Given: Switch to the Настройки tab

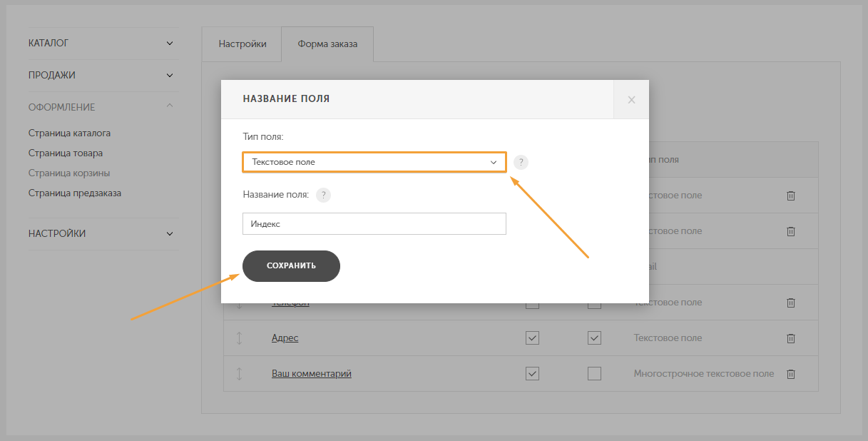Looking at the screenshot, I should (x=242, y=44).
